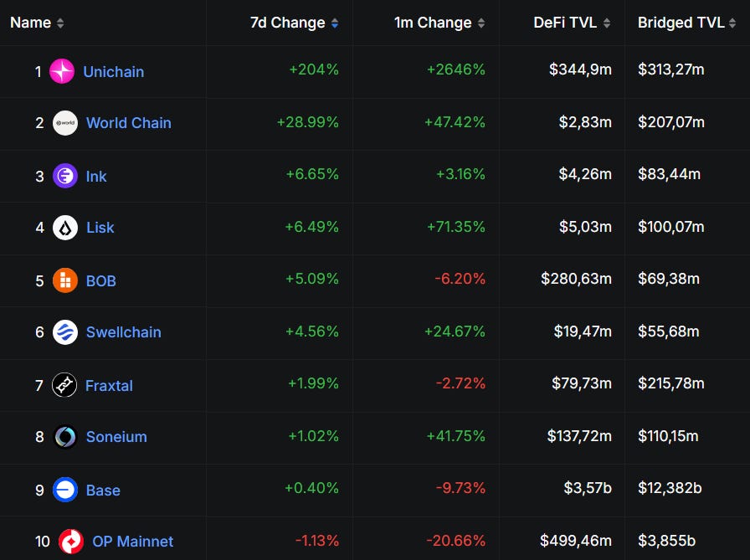Click the purple Ink chain icon
This screenshot has width=750, height=560.
(65, 176)
